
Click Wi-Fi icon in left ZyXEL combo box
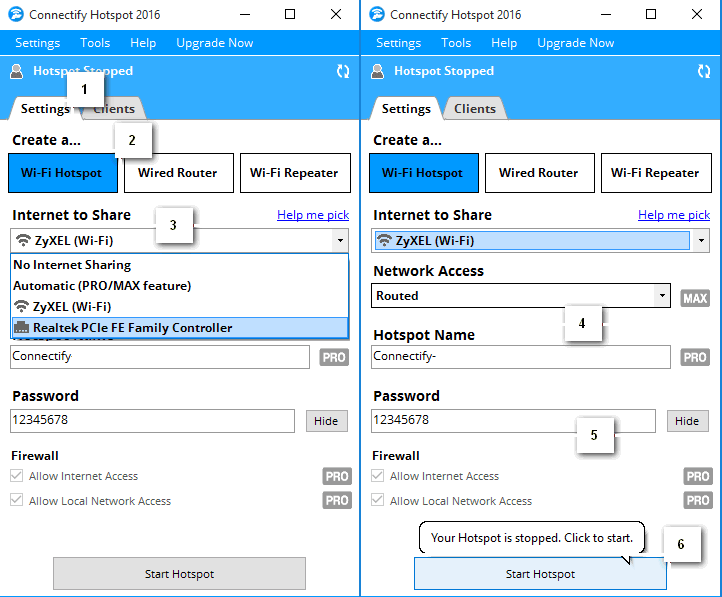23,240
